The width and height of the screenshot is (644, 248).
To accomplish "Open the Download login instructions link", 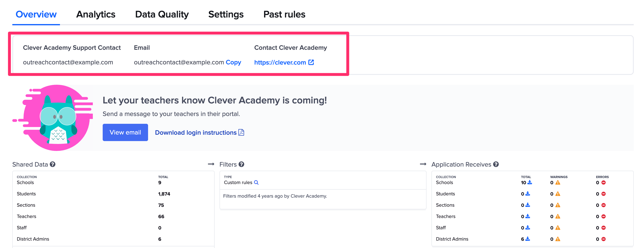I will coord(195,132).
